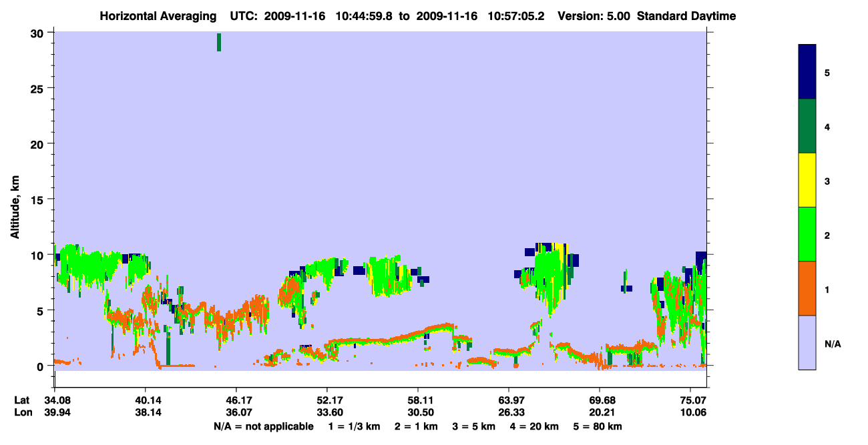Click the altitude tick label '15'

(39, 199)
